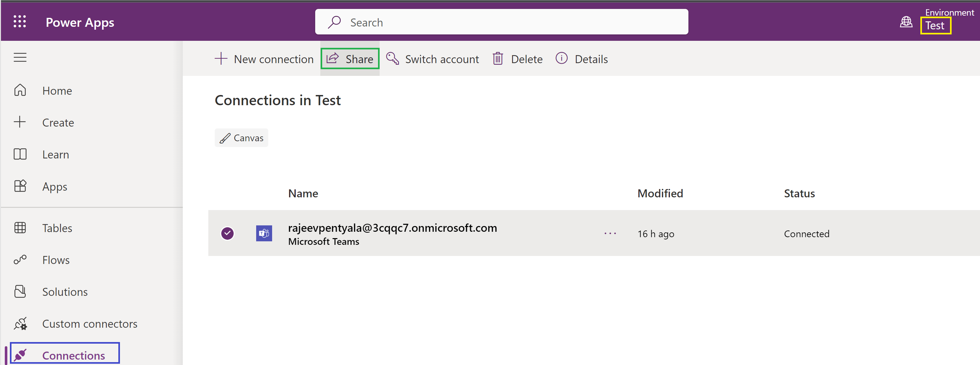Click the search magnifier icon
The image size is (980, 365).
click(x=334, y=22)
